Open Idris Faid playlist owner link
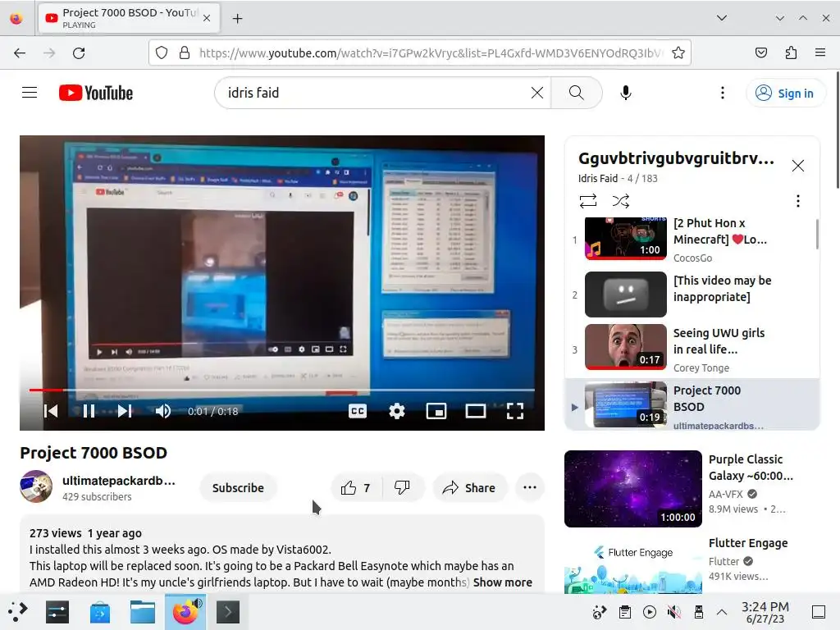 click(598, 178)
